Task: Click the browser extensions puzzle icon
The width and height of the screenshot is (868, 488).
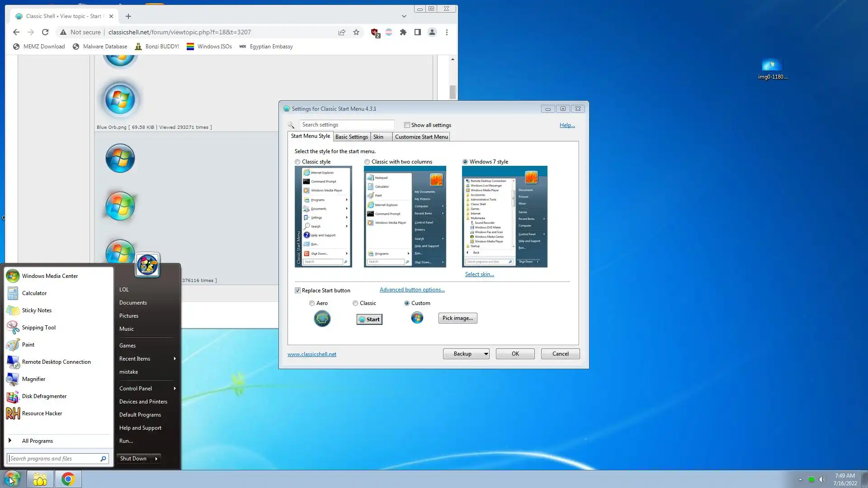Action: point(403,32)
